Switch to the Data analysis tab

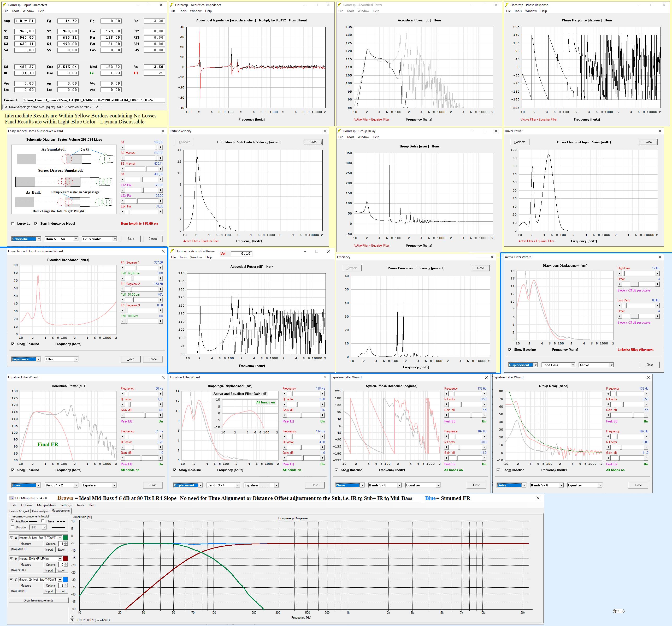tap(40, 511)
